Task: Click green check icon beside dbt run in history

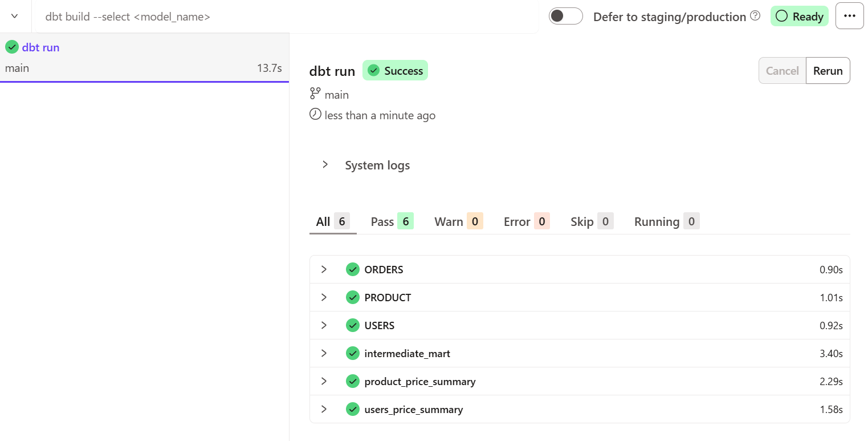Action: [x=11, y=47]
